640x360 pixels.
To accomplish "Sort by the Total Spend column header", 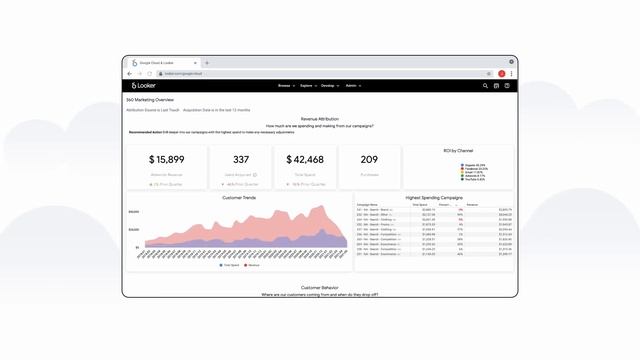I will click(x=420, y=205).
